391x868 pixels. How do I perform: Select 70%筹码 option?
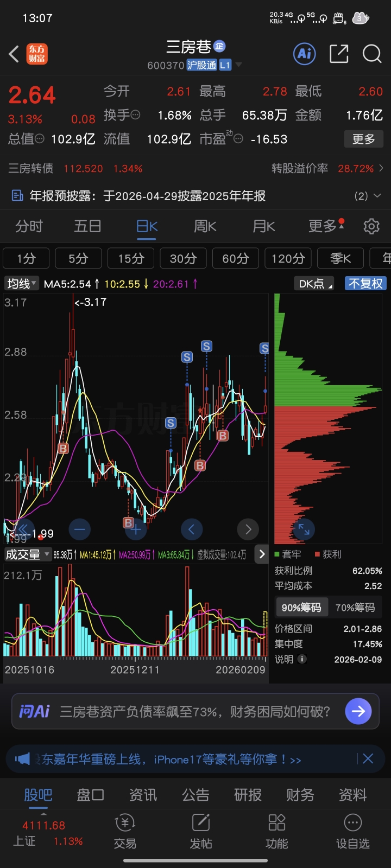pyautogui.click(x=355, y=608)
